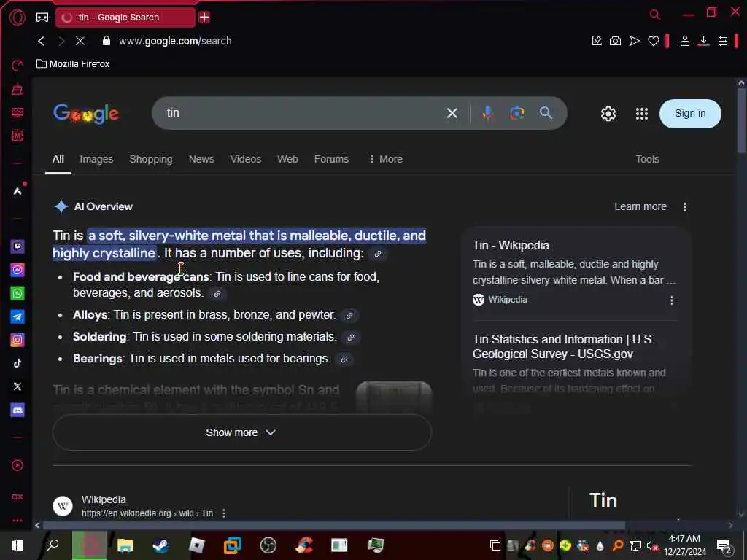The image size is (747, 560).
Task: Open GX Control speedometer in sidebar
Action: (x=18, y=65)
